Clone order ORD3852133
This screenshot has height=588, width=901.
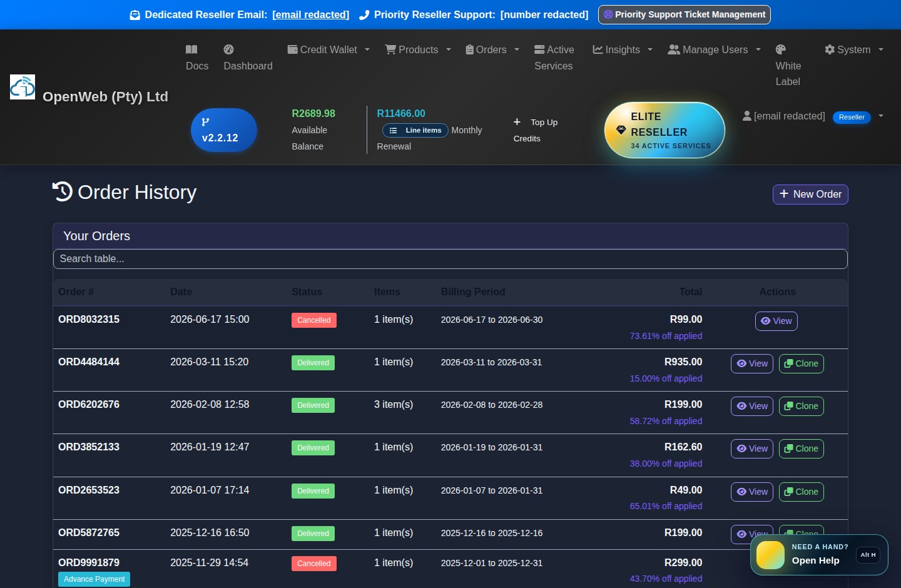tap(802, 449)
